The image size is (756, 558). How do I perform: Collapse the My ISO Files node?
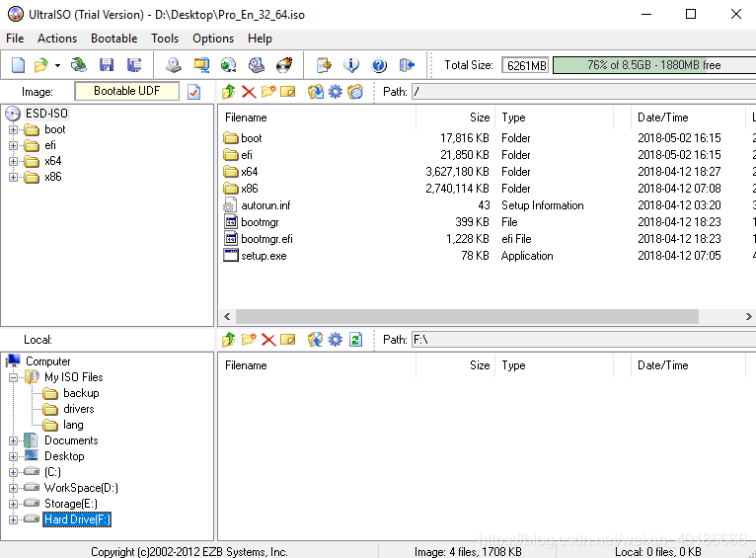coord(14,377)
